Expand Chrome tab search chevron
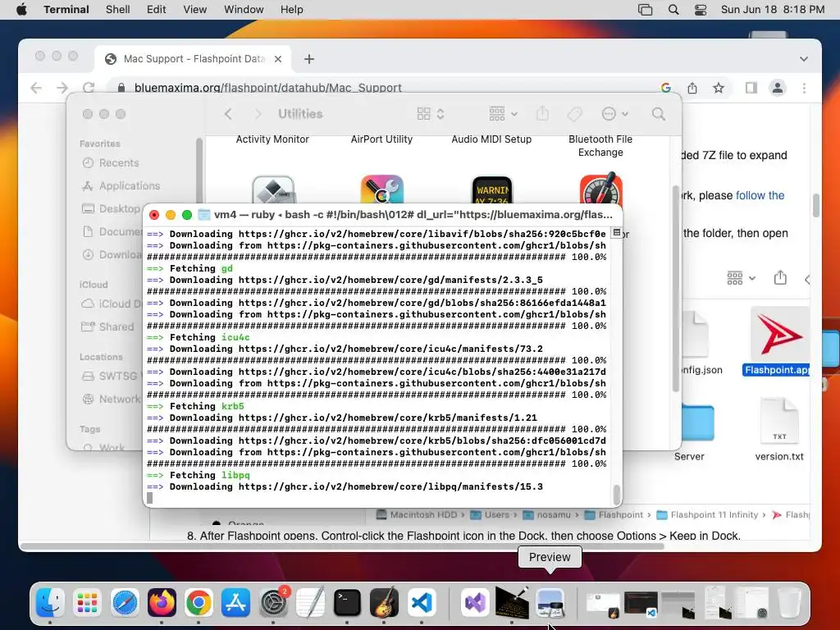Image resolution: width=840 pixels, height=630 pixels. coord(804,59)
